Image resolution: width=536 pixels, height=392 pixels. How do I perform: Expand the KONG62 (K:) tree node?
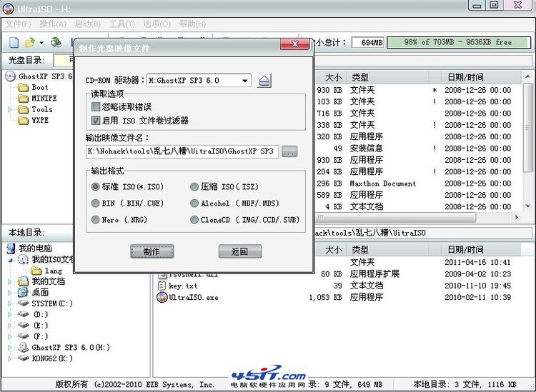click(10, 358)
